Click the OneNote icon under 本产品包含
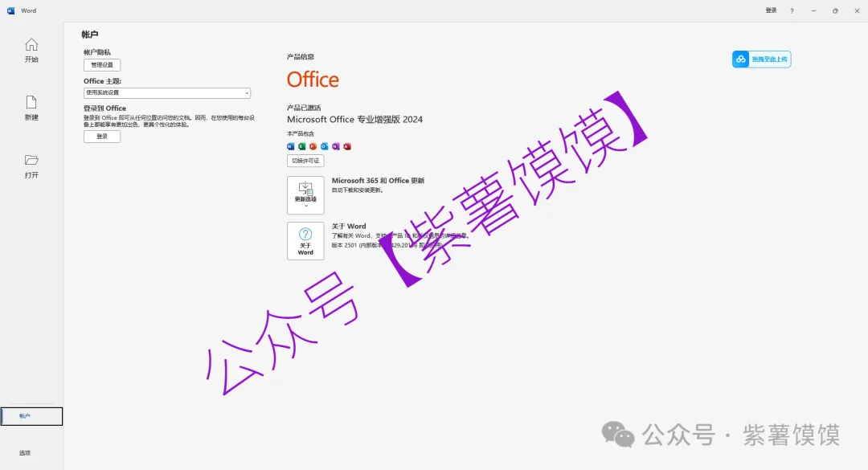The width and height of the screenshot is (868, 470). (x=336, y=146)
